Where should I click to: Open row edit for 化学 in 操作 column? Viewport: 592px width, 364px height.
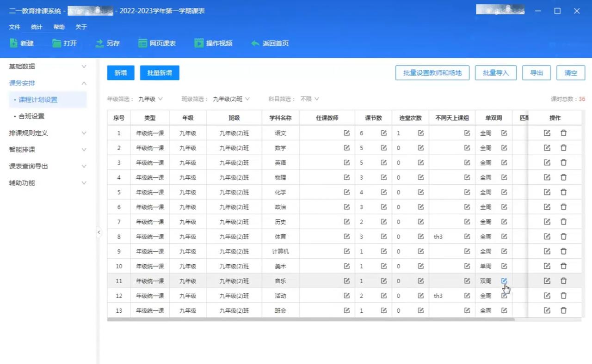tap(547, 192)
